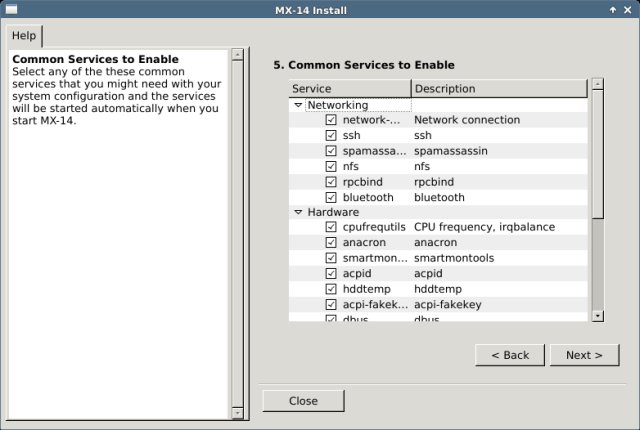640x430 pixels.
Task: Click the 'anacron' description cell
Action: 436,242
